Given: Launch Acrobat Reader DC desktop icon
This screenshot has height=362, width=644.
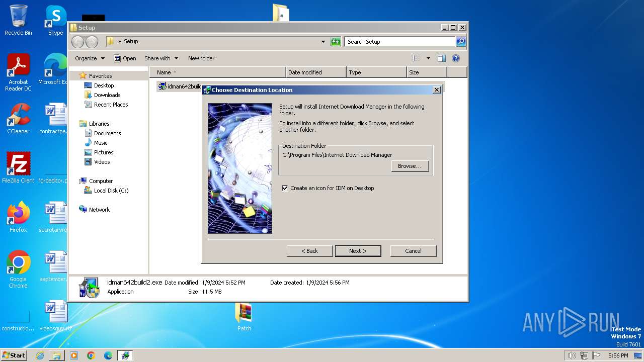Looking at the screenshot, I should click(18, 72).
